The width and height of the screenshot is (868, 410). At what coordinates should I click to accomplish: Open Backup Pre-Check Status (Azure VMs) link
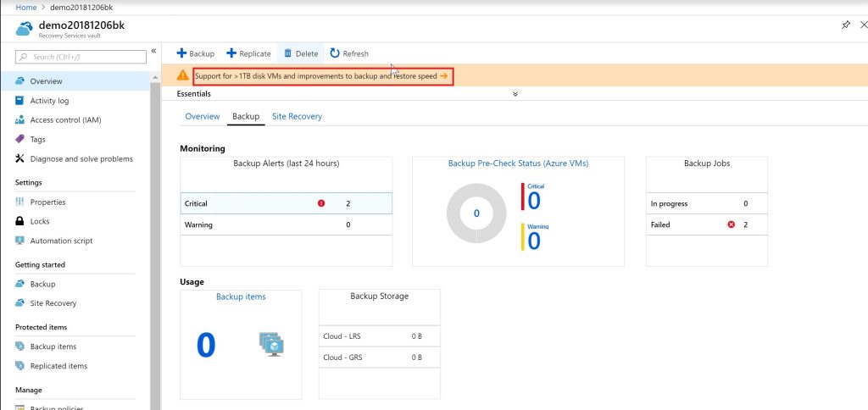(518, 163)
